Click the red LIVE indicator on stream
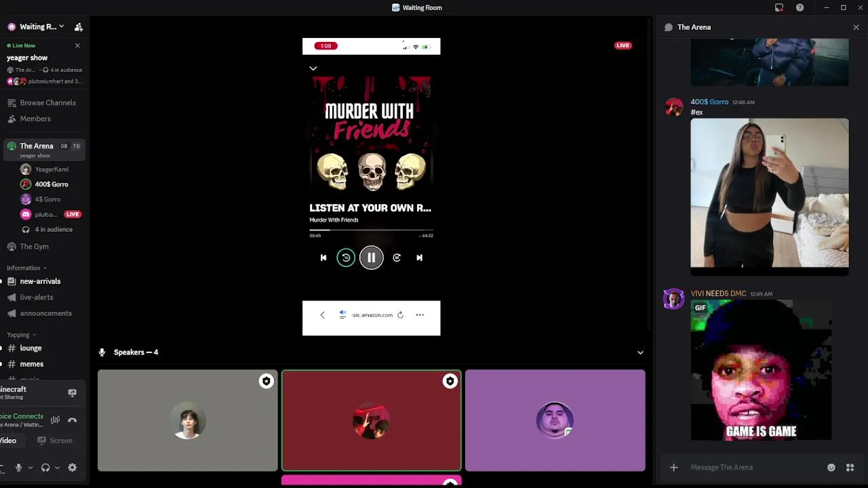 pyautogui.click(x=623, y=45)
